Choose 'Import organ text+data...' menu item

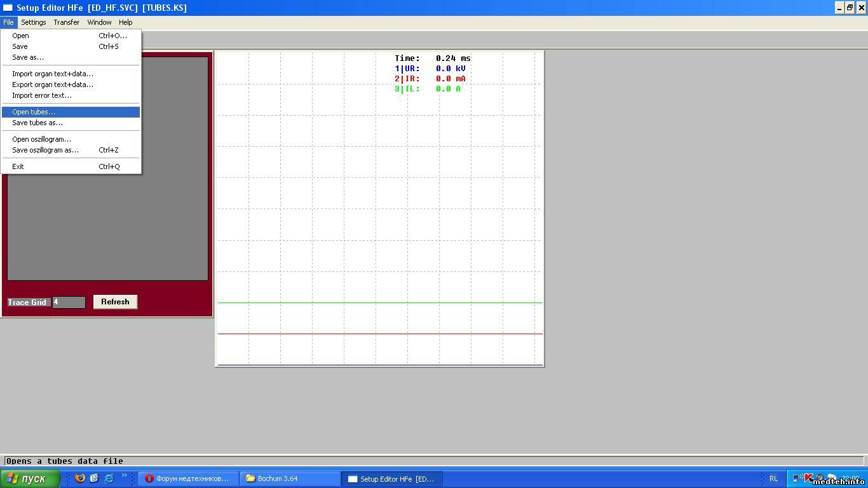pos(53,74)
